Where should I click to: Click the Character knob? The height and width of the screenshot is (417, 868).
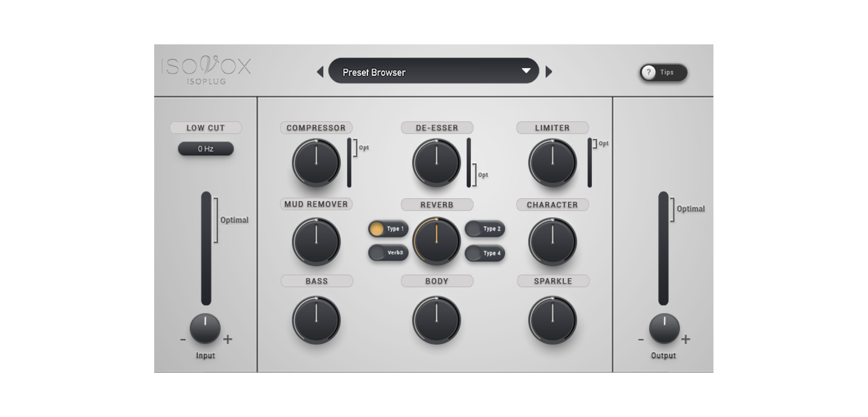click(552, 242)
